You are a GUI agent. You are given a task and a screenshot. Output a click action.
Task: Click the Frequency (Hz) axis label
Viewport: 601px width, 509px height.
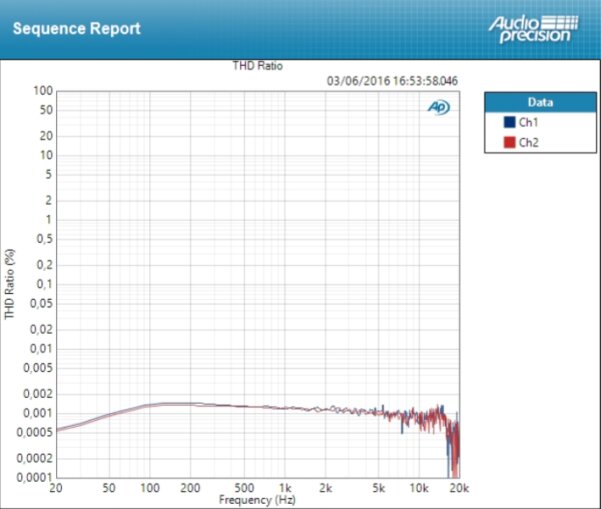[x=257, y=500]
